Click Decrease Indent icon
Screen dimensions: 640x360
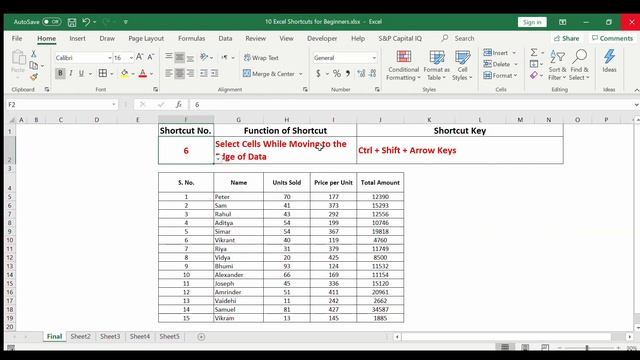pos(204,73)
